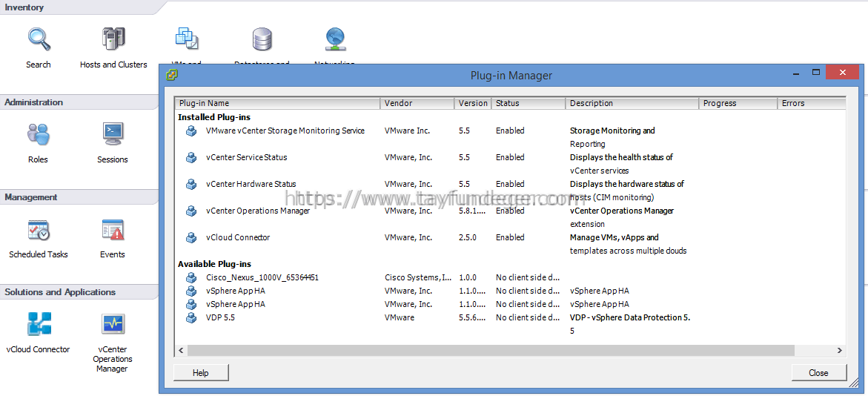868x396 pixels.
Task: Click icon beside vCenter Operations Manager plug-in row
Action: click(x=191, y=211)
